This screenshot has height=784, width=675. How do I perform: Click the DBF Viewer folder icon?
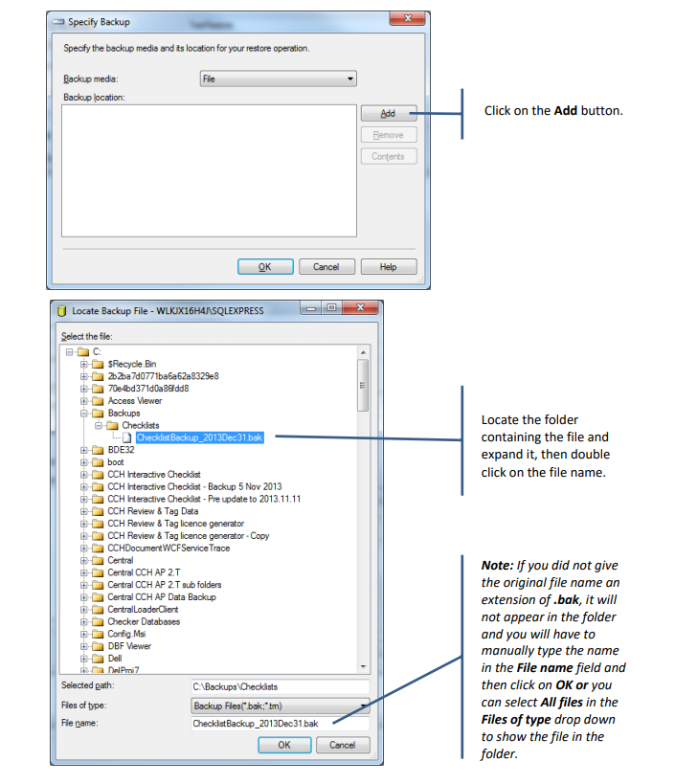[x=98, y=646]
